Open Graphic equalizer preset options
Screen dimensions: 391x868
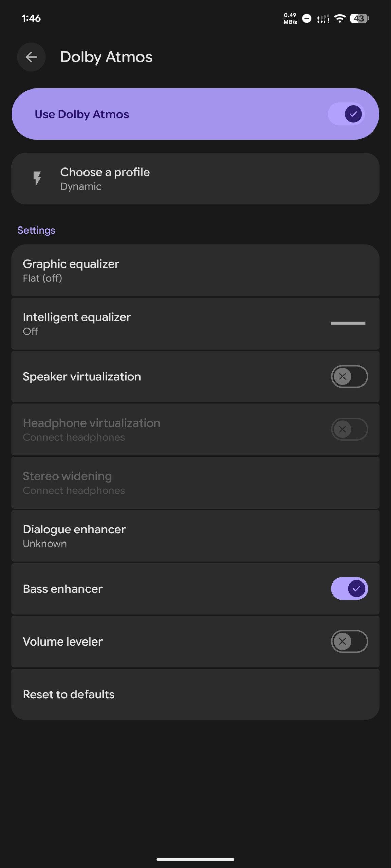tap(195, 271)
